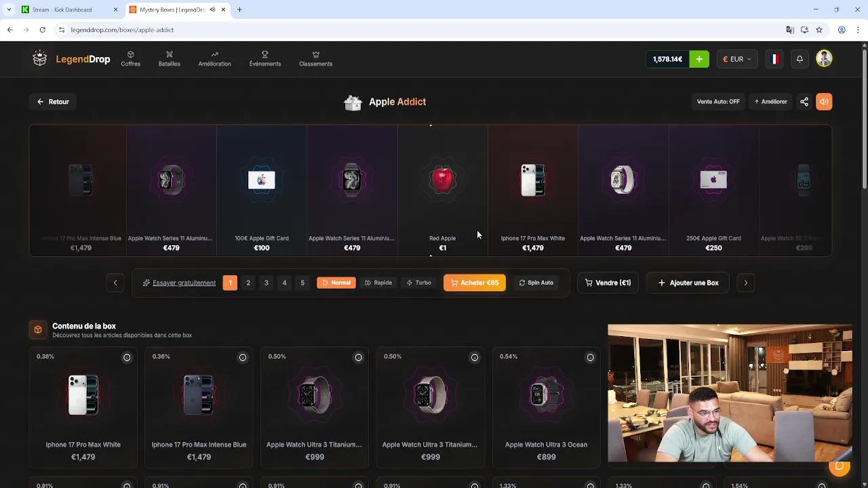868x488 pixels.
Task: Click Vendre (€1) button
Action: point(608,283)
